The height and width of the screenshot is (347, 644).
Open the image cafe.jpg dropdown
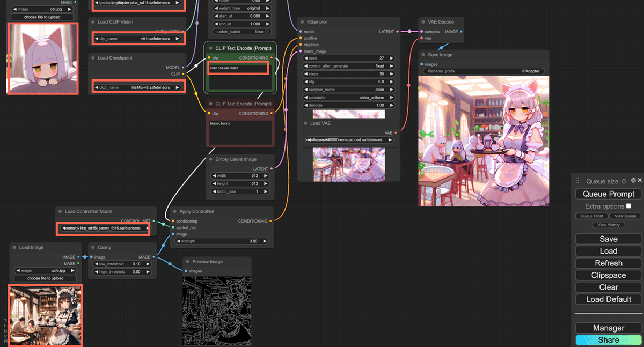45,271
